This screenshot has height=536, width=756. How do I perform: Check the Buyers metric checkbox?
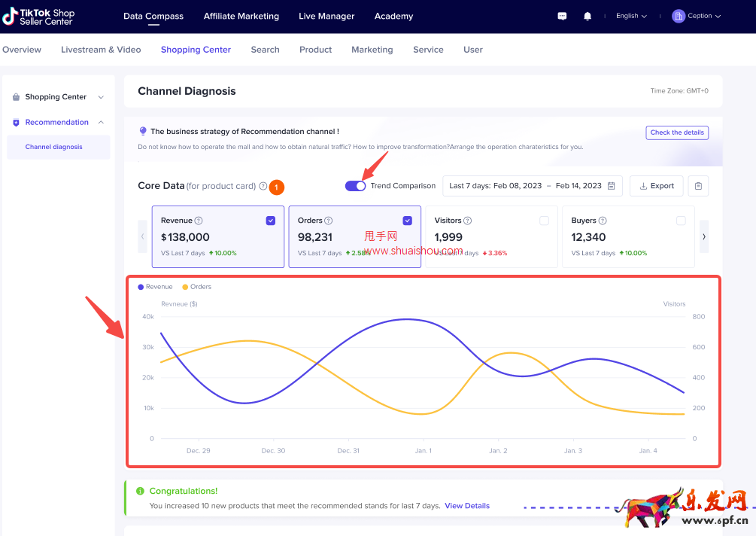pyautogui.click(x=681, y=221)
